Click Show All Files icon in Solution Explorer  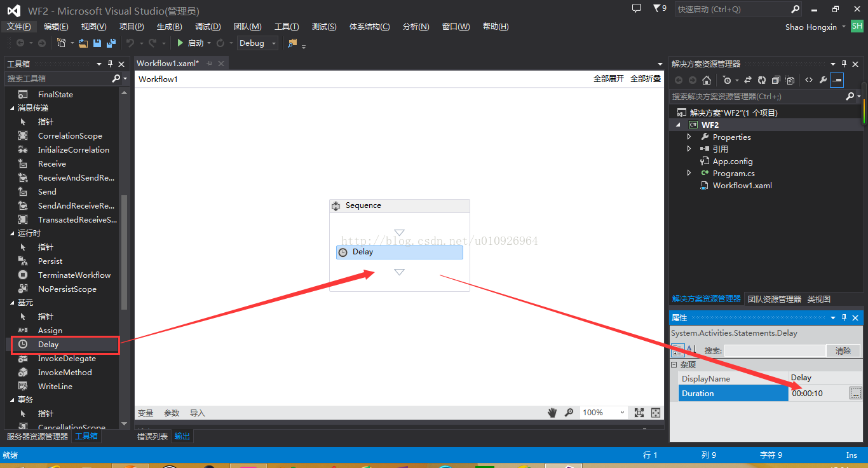point(790,80)
